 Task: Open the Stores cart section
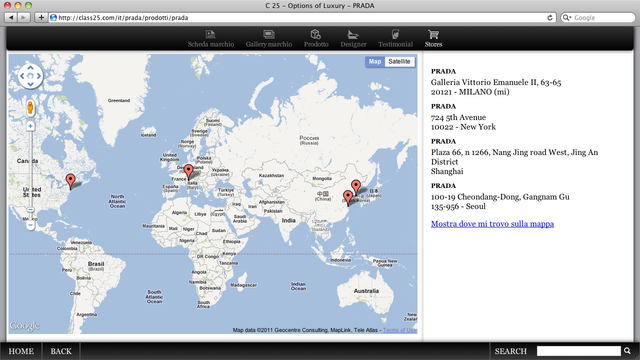click(x=433, y=39)
